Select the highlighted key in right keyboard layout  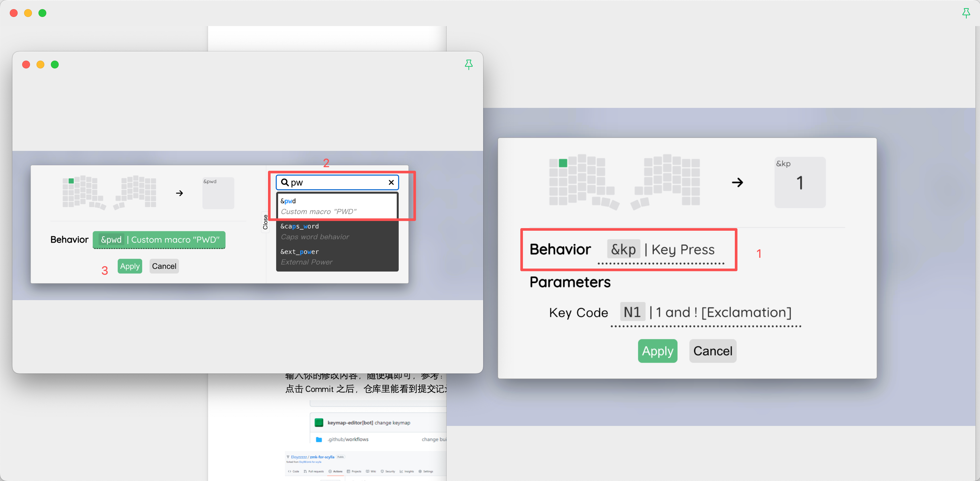tap(563, 163)
